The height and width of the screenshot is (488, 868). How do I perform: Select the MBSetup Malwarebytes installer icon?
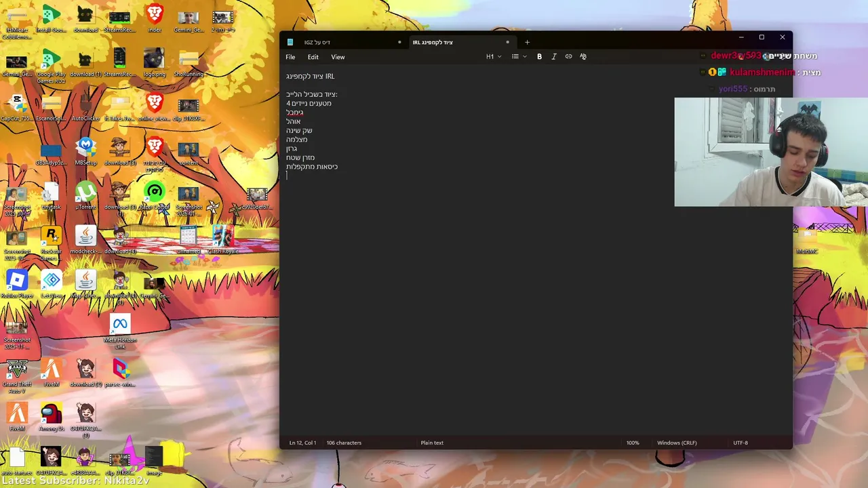(x=85, y=152)
